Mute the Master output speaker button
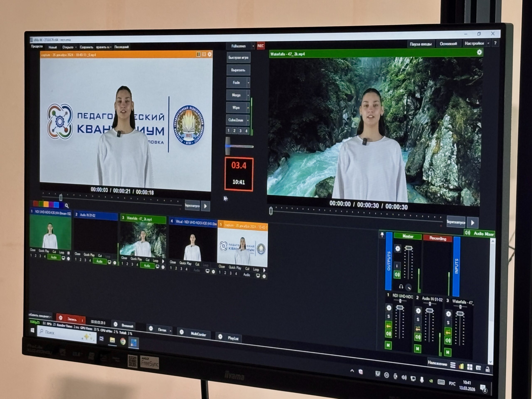The width and height of the screenshot is (532, 399). [x=397, y=275]
